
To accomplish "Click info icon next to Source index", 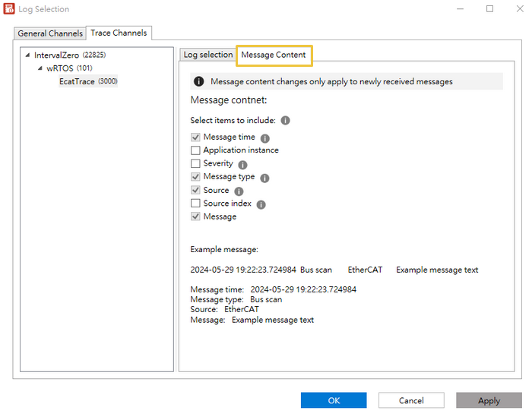I will [x=261, y=204].
